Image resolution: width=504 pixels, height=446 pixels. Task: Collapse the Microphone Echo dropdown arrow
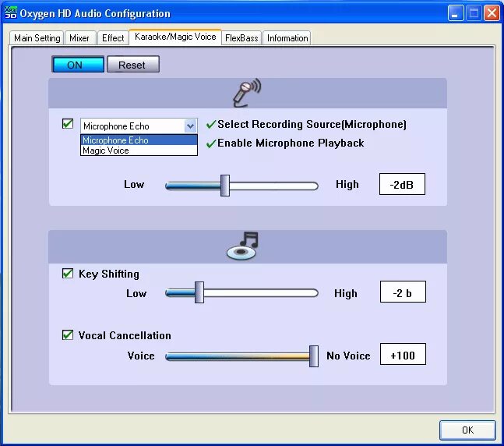click(x=191, y=126)
